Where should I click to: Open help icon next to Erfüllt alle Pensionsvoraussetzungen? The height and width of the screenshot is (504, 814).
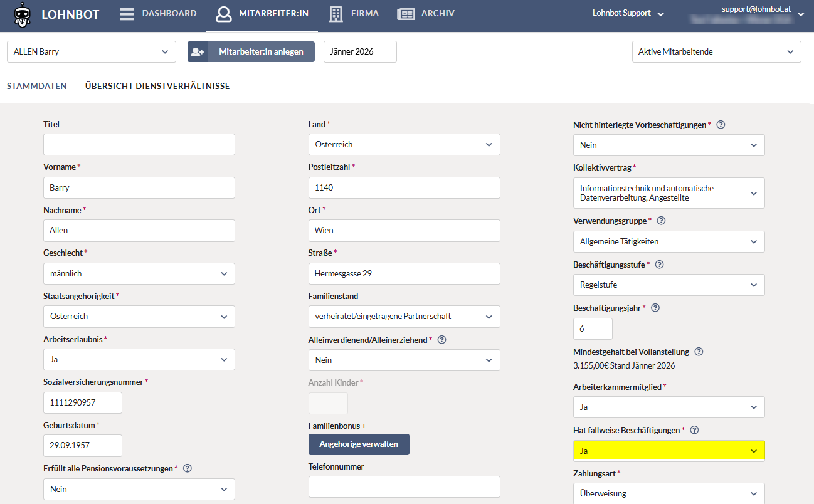pyautogui.click(x=188, y=468)
